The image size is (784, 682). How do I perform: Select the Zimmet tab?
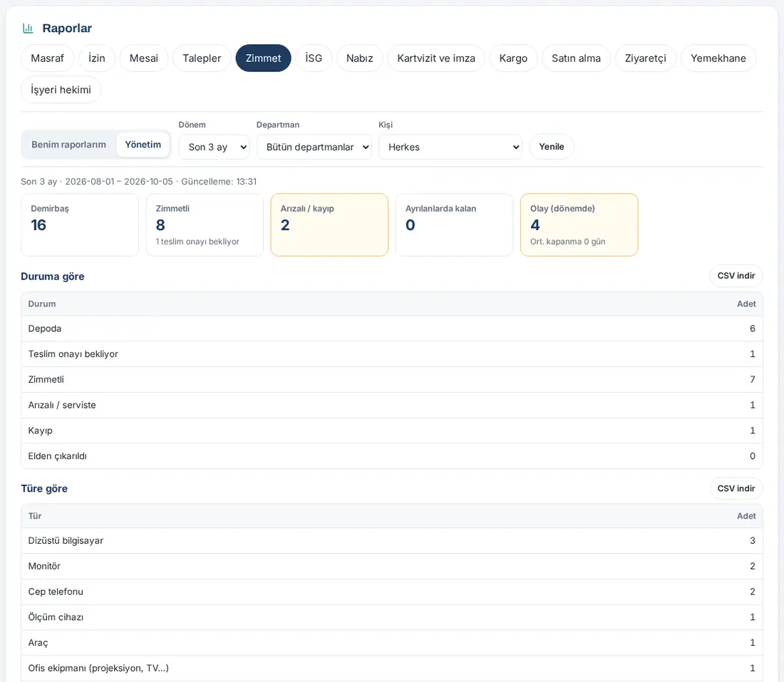click(x=263, y=58)
